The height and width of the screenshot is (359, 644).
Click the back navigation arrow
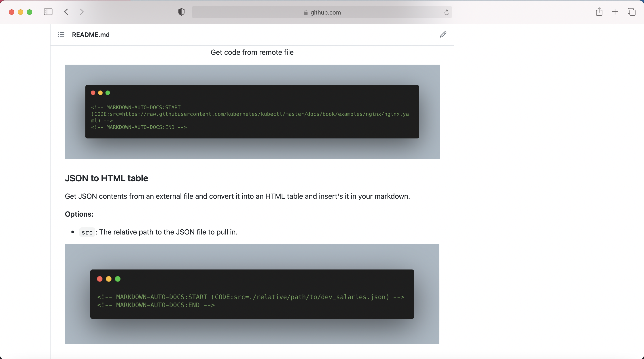pos(66,12)
